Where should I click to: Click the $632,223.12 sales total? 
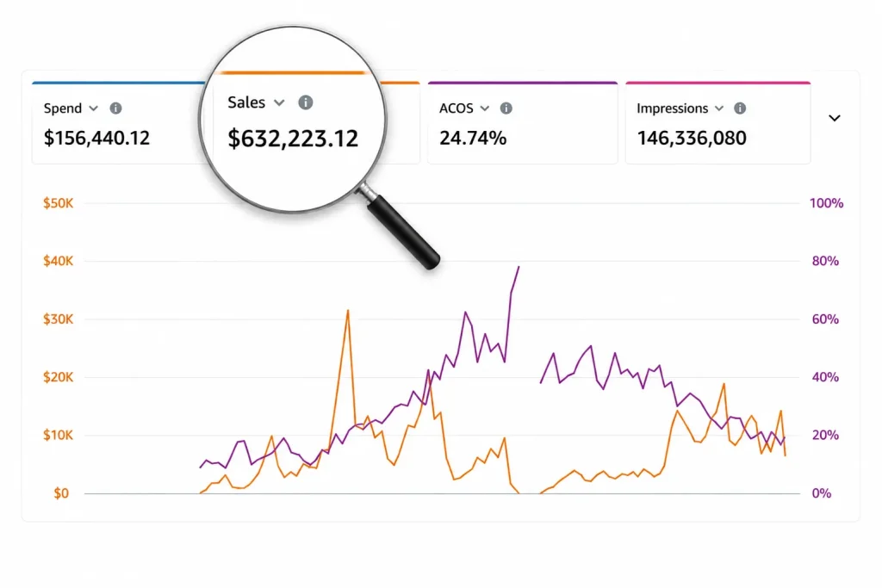[x=293, y=139]
